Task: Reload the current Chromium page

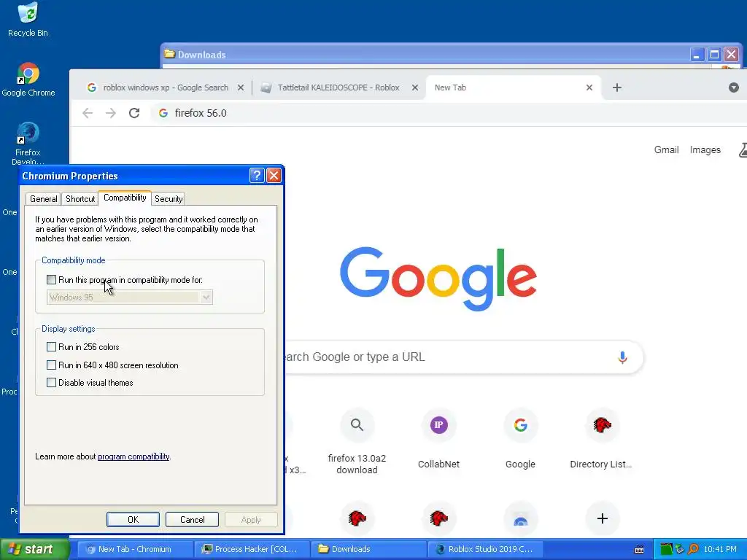Action: (134, 113)
